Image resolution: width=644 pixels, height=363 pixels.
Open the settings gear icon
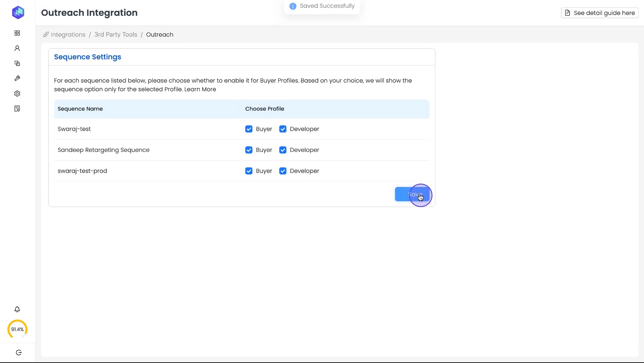17,93
